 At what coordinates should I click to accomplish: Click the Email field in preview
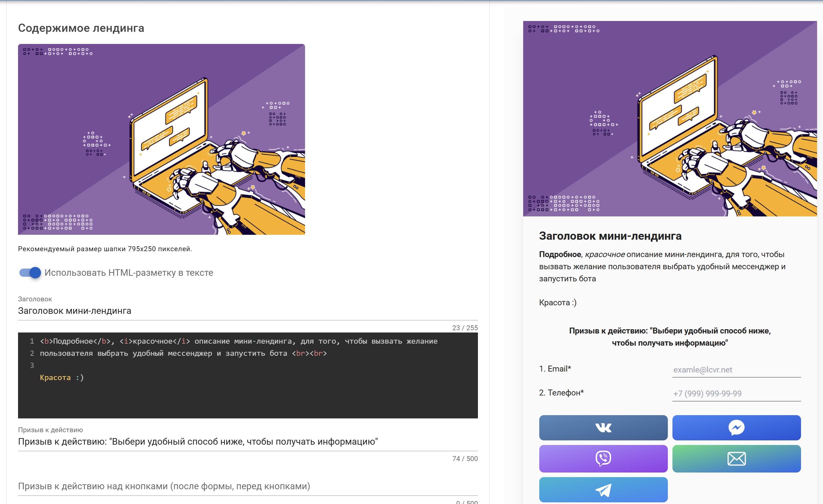[x=736, y=370]
